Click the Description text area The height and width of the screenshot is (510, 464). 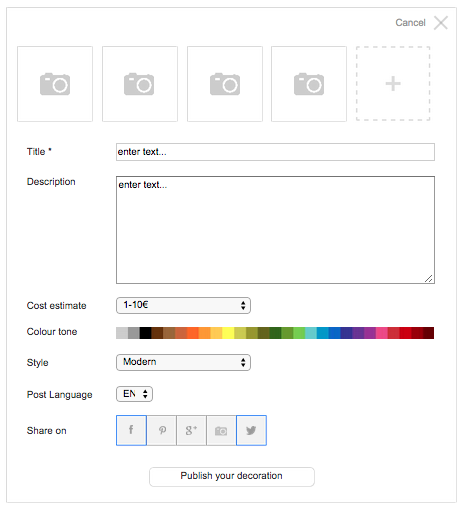[275, 230]
